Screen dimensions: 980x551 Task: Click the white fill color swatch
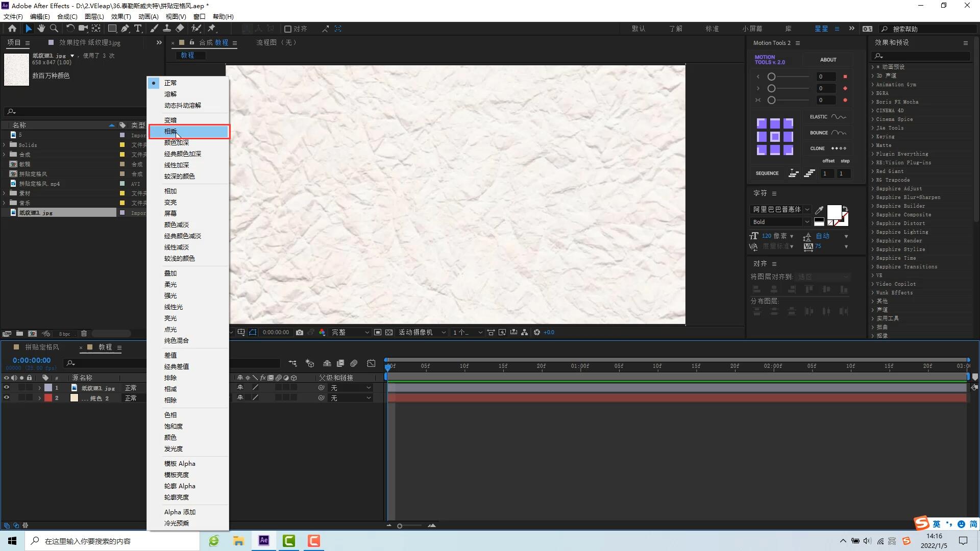[834, 211]
